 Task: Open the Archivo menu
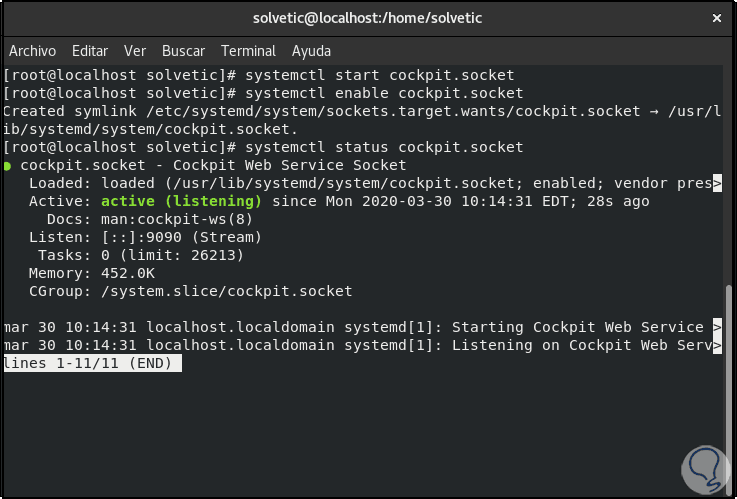(x=32, y=51)
